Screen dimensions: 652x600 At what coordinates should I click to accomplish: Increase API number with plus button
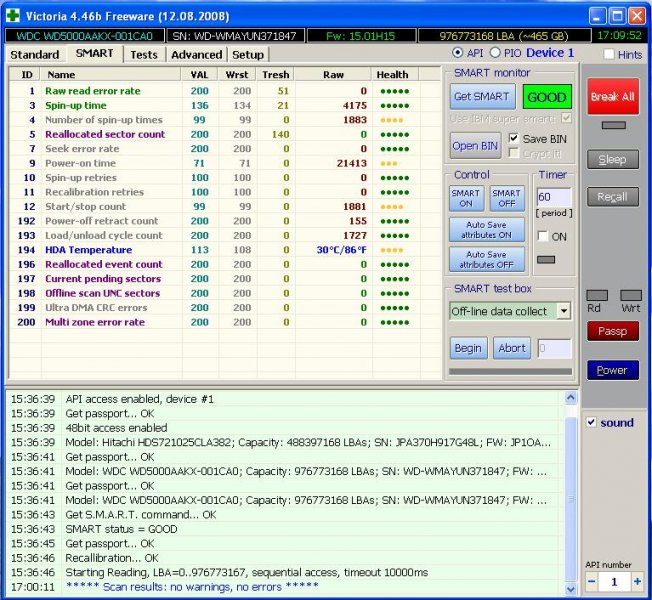635,581
